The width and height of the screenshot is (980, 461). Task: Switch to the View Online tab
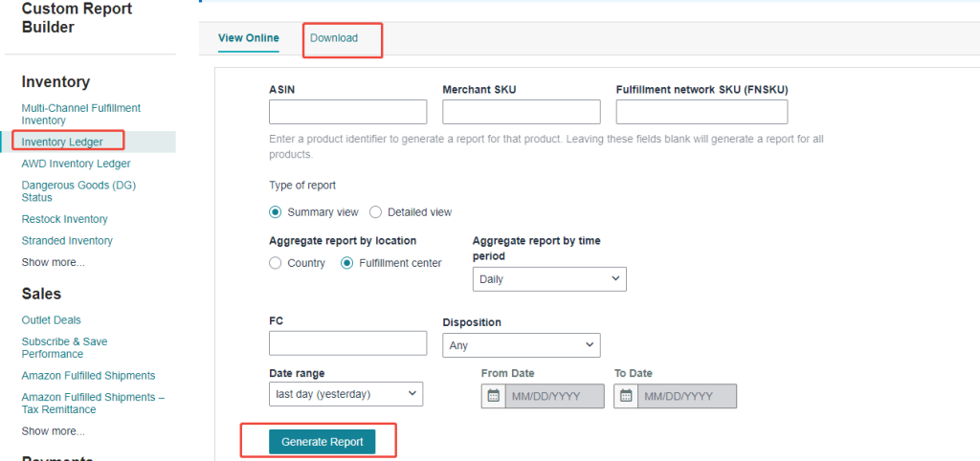tap(249, 38)
